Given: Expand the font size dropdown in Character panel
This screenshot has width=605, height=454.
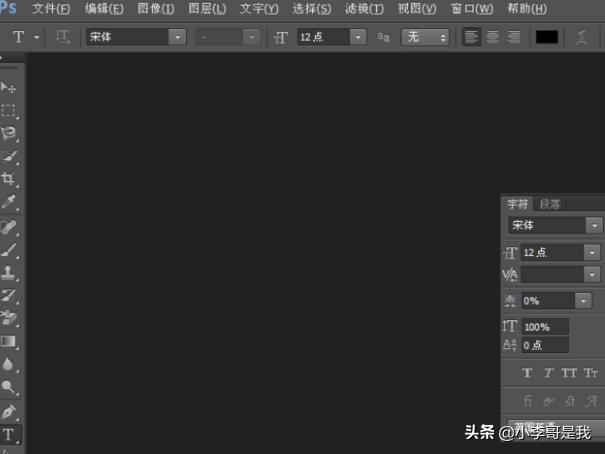Looking at the screenshot, I should (592, 253).
